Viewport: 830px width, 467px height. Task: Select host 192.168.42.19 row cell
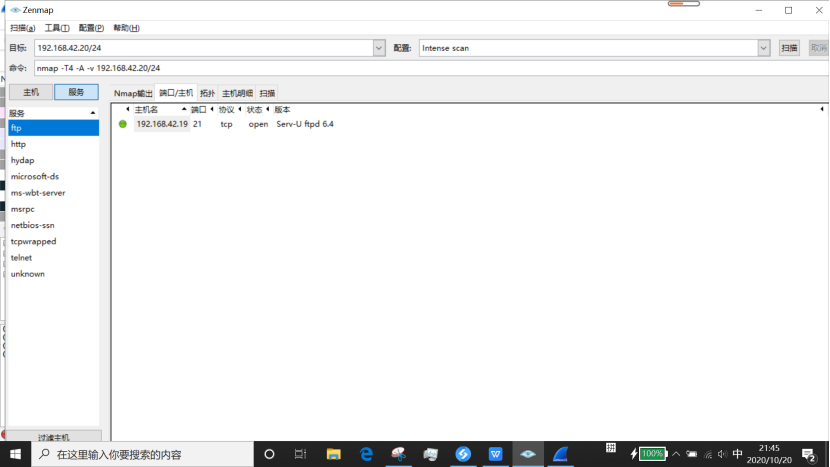click(x=162, y=124)
